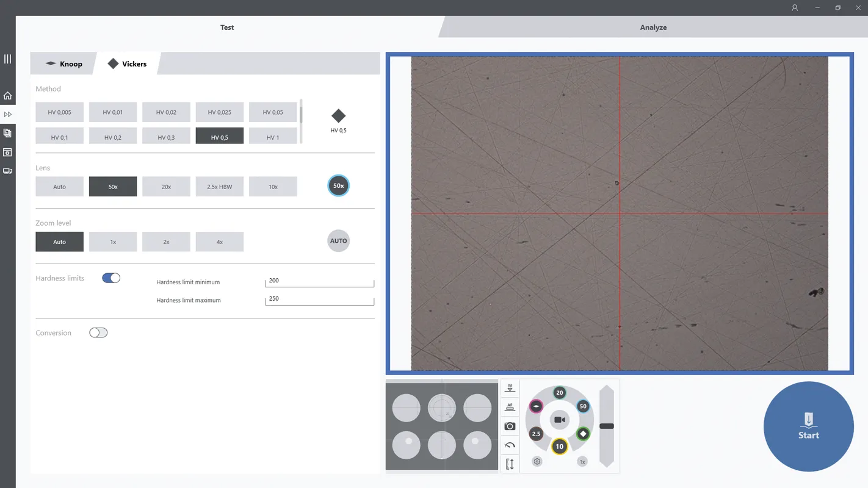Select the 10x lens on the turret wheel
Image resolution: width=868 pixels, height=488 pixels.
click(x=559, y=447)
